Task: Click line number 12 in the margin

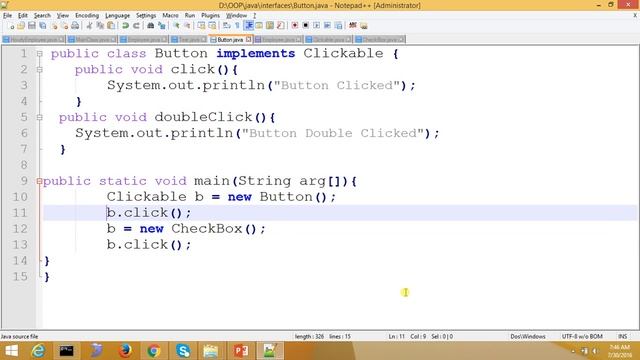Action: click(x=20, y=229)
